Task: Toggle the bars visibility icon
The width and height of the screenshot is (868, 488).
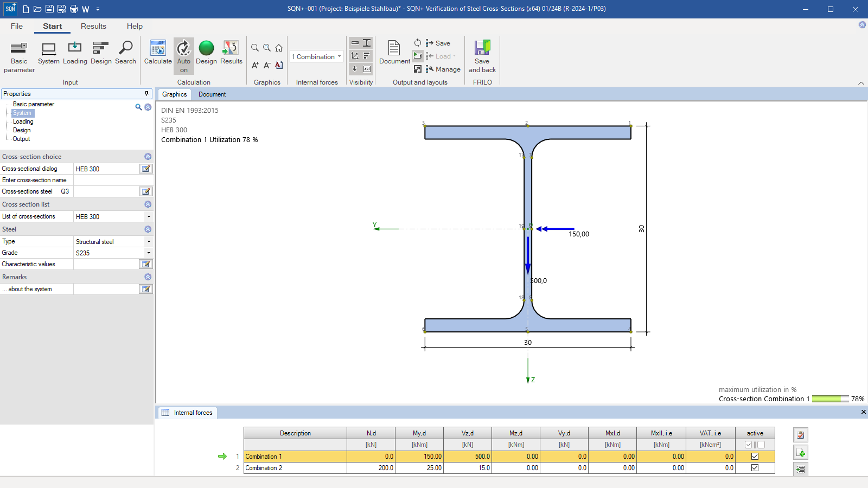Action: [367, 56]
